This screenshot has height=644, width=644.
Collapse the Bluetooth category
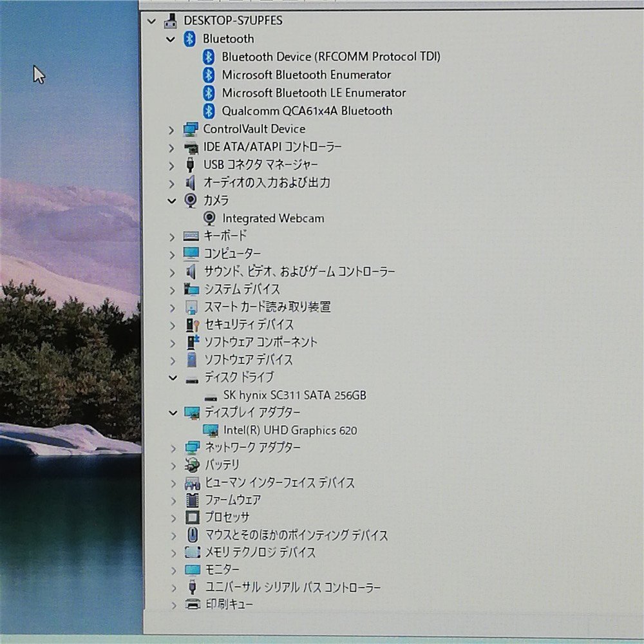click(x=171, y=40)
